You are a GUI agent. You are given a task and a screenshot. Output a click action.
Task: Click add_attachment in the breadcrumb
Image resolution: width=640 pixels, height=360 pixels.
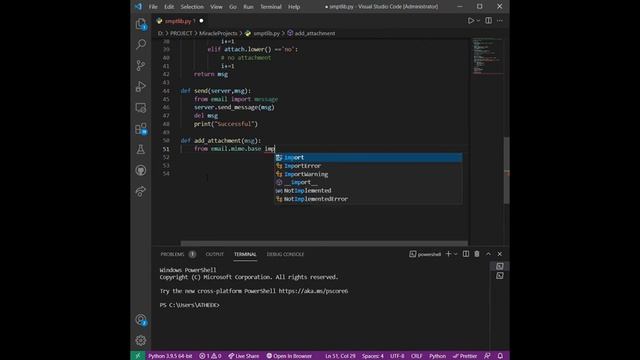click(x=315, y=33)
